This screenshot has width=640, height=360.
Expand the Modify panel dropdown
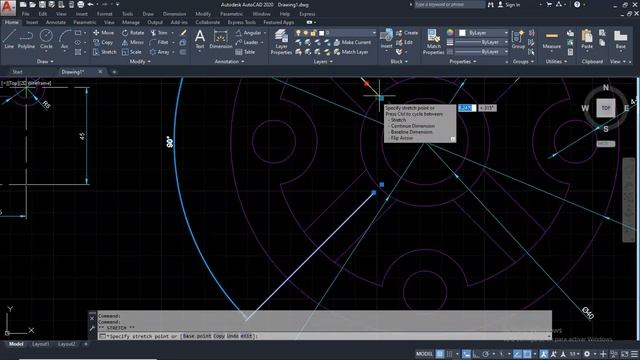click(x=140, y=62)
